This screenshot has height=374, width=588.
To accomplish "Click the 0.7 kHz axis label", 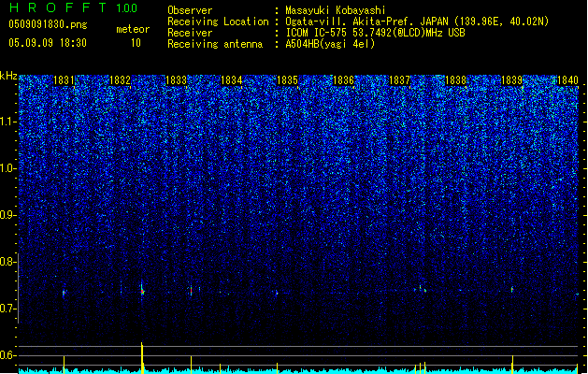I will point(7,309).
